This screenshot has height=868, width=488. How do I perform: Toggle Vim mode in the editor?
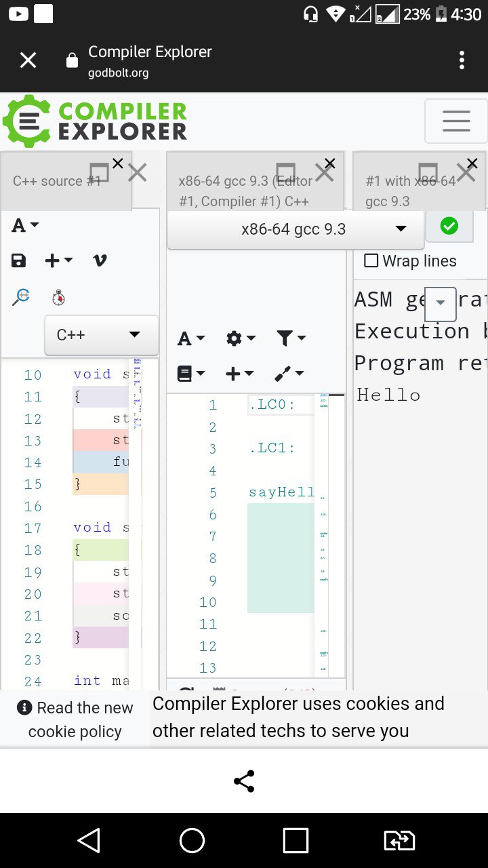click(100, 260)
